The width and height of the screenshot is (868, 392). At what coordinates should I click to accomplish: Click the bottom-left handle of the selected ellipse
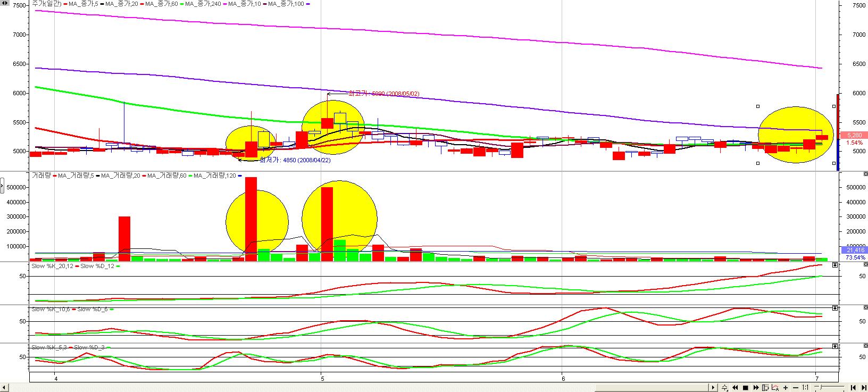point(758,163)
